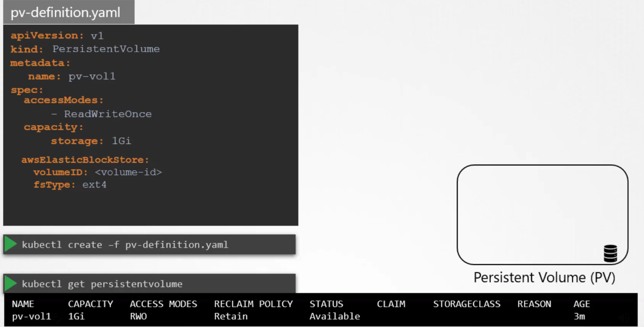Click the database disk icon in PV box
The image size is (644, 327).
point(610,253)
